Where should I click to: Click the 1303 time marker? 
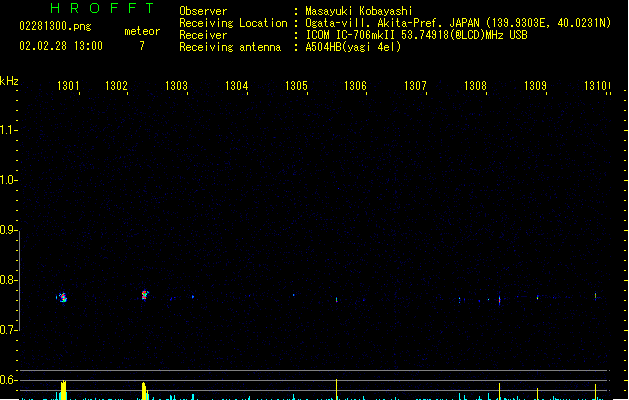coord(177,86)
